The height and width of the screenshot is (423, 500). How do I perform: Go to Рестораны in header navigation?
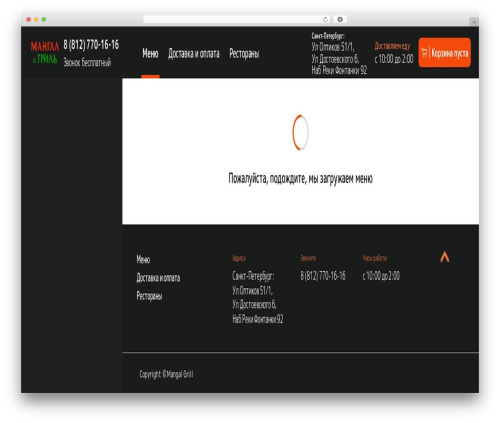[244, 54]
